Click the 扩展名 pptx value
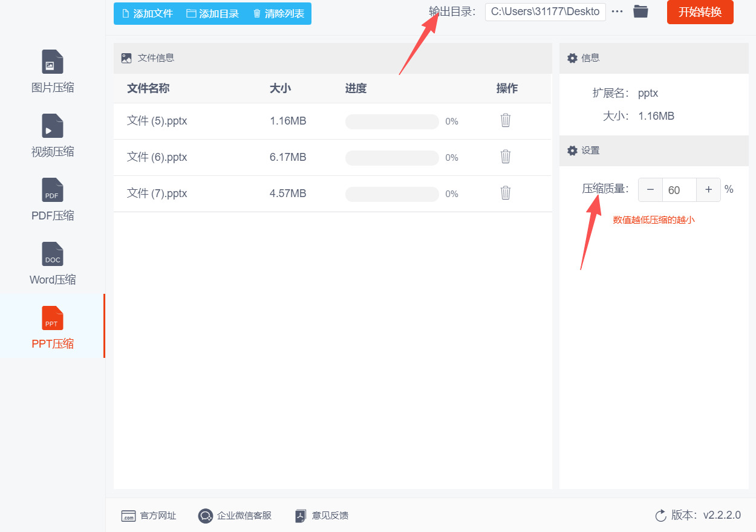 pyautogui.click(x=648, y=94)
